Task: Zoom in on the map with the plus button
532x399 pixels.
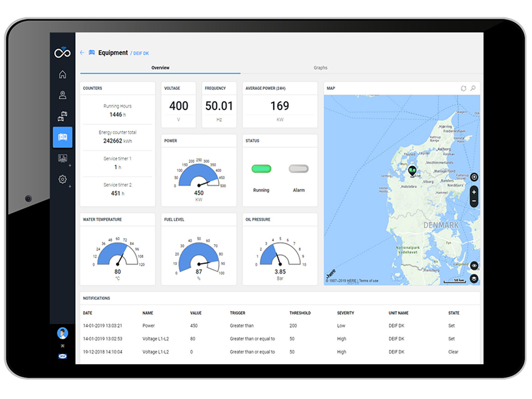Action: [x=474, y=192]
